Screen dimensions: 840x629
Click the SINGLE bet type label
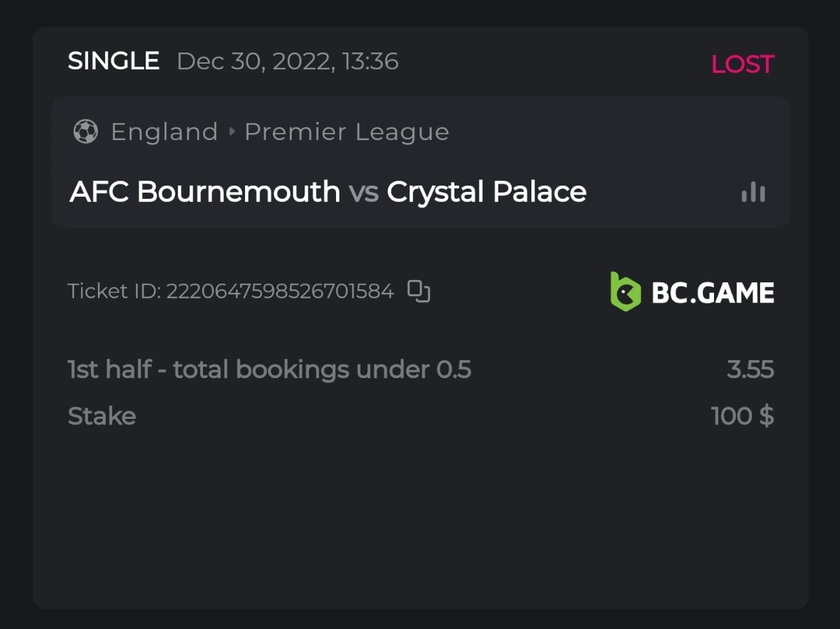pyautogui.click(x=113, y=62)
